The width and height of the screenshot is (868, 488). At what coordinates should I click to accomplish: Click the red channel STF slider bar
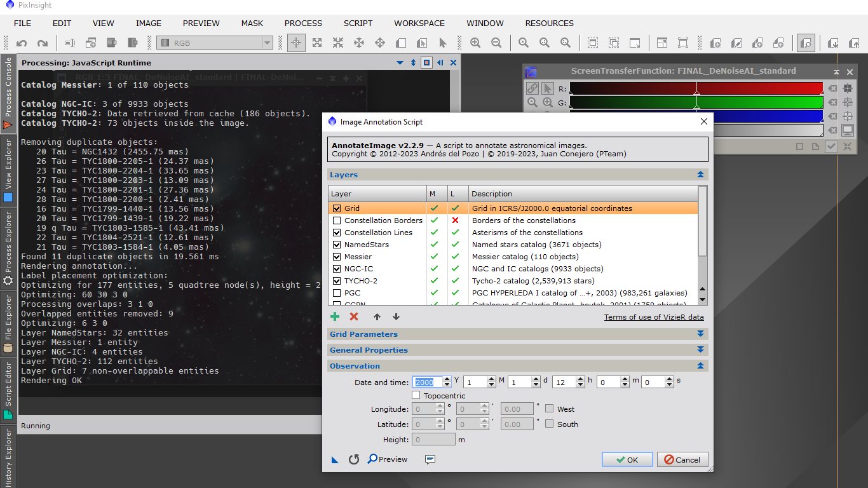pyautogui.click(x=696, y=88)
